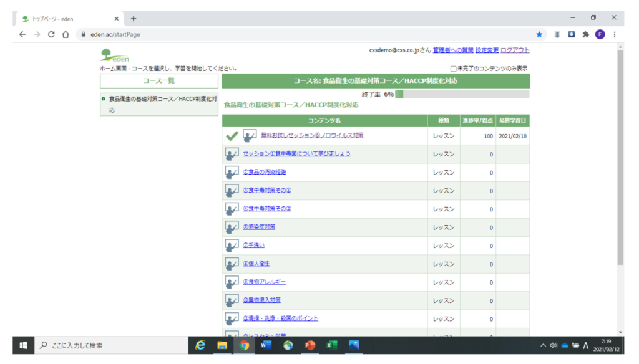Click the 終了率 completion progress bar

pyautogui.click(x=462, y=94)
